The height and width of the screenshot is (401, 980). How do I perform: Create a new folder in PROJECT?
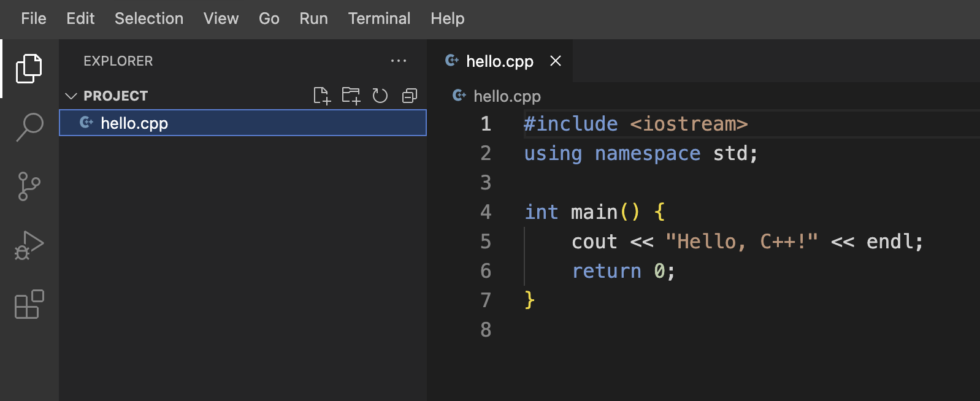(351, 96)
